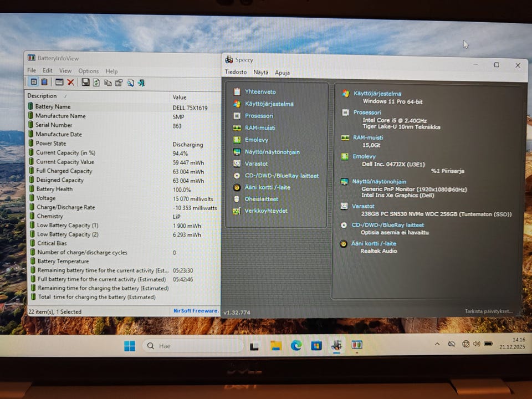Screen dimensions: 532x399
Task: Open the File menu in BatteryInfoView
Action: coord(32,70)
